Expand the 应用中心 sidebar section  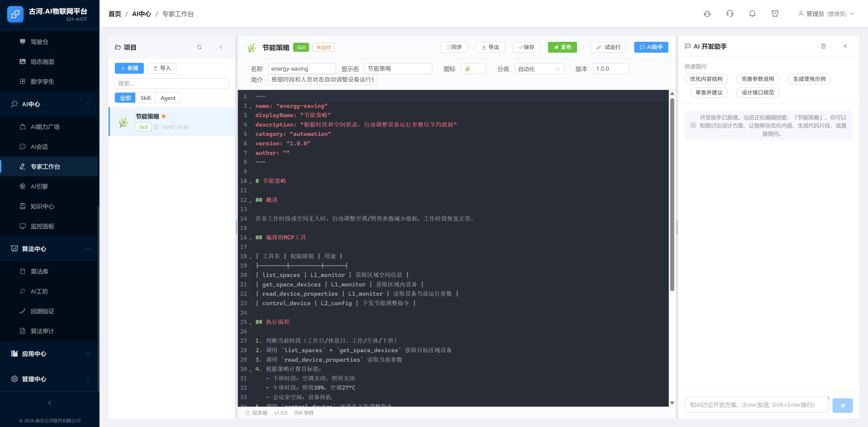pos(87,353)
